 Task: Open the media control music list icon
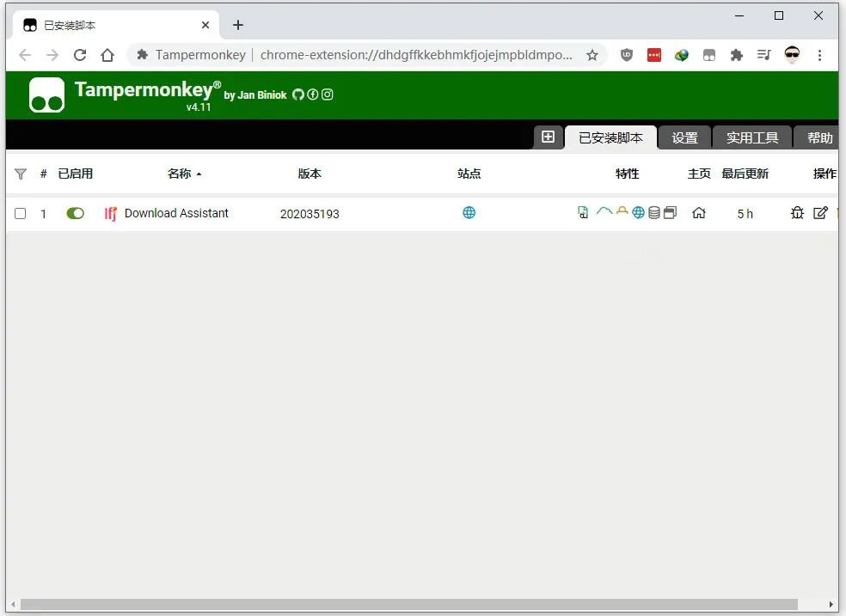pyautogui.click(x=764, y=54)
